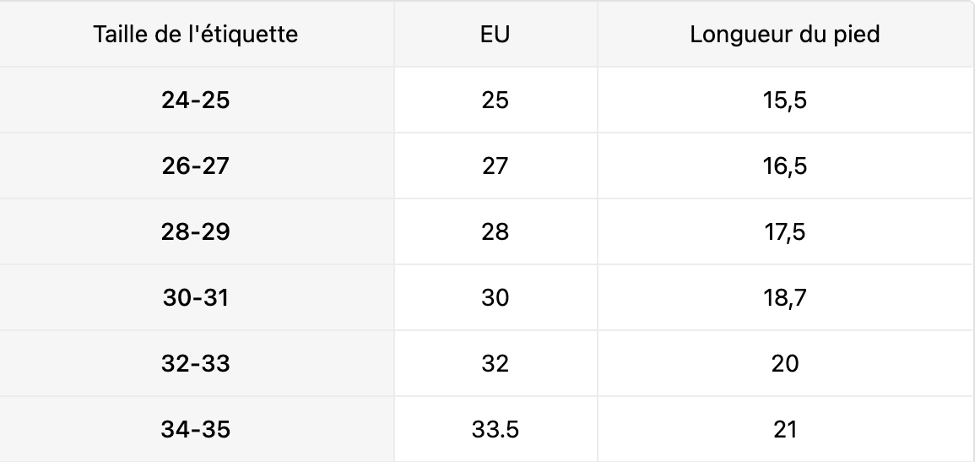Select the 30-31 label size cell
Image resolution: width=980 pixels, height=462 pixels.
click(x=196, y=297)
